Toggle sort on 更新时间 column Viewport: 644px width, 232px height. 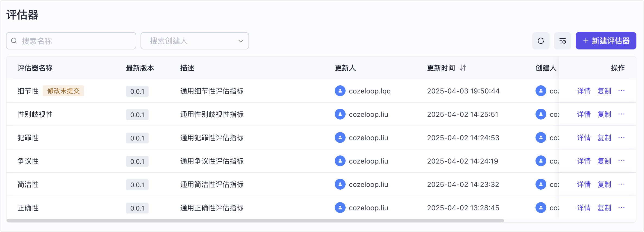[x=463, y=68]
